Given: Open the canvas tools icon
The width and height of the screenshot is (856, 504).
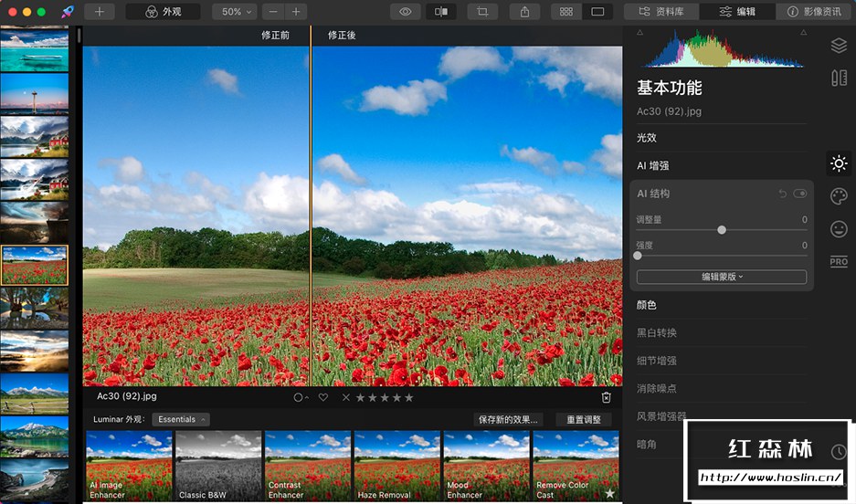Looking at the screenshot, I should tap(839, 78).
